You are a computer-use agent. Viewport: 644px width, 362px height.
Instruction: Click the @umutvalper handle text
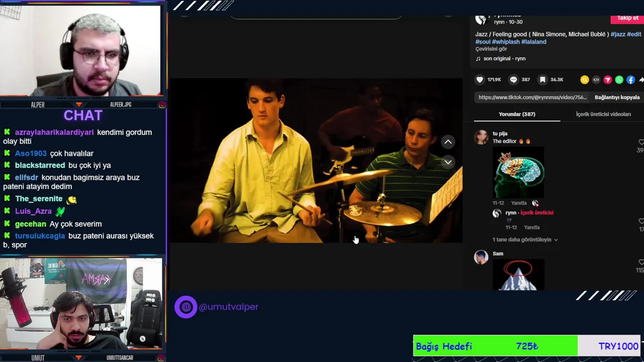tap(229, 307)
